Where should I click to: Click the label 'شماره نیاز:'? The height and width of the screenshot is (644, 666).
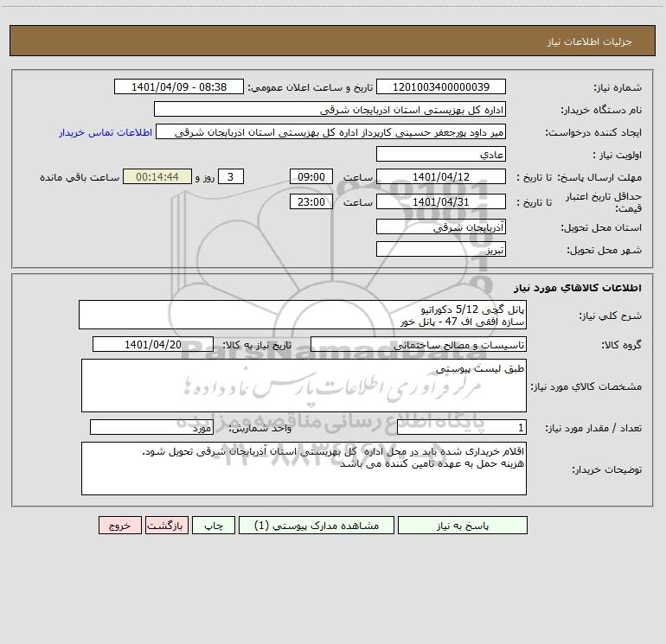[618, 87]
